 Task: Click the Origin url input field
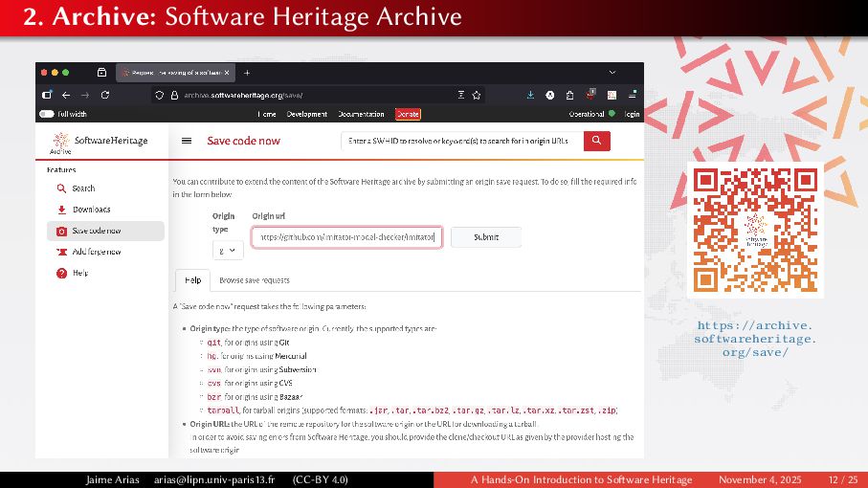[346, 236]
